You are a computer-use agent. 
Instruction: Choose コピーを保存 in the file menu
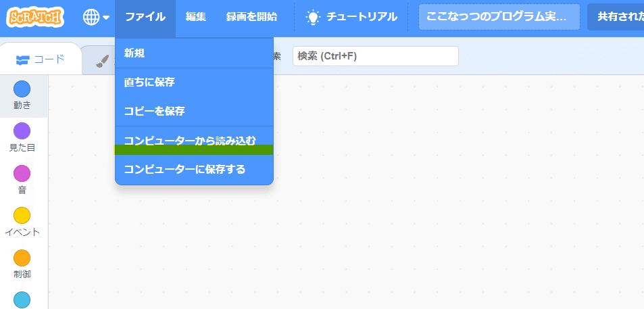[x=194, y=112]
